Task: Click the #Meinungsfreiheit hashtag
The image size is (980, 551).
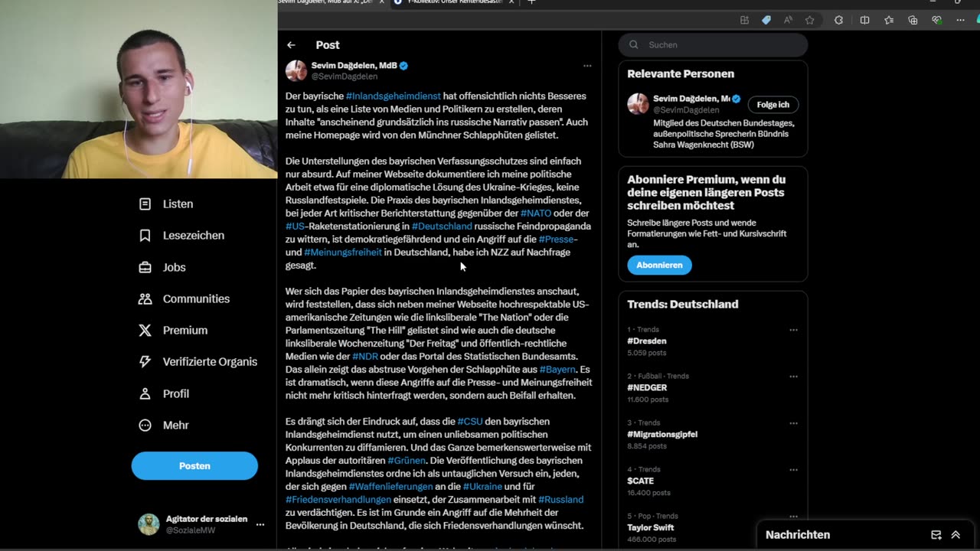Action: coord(343,253)
